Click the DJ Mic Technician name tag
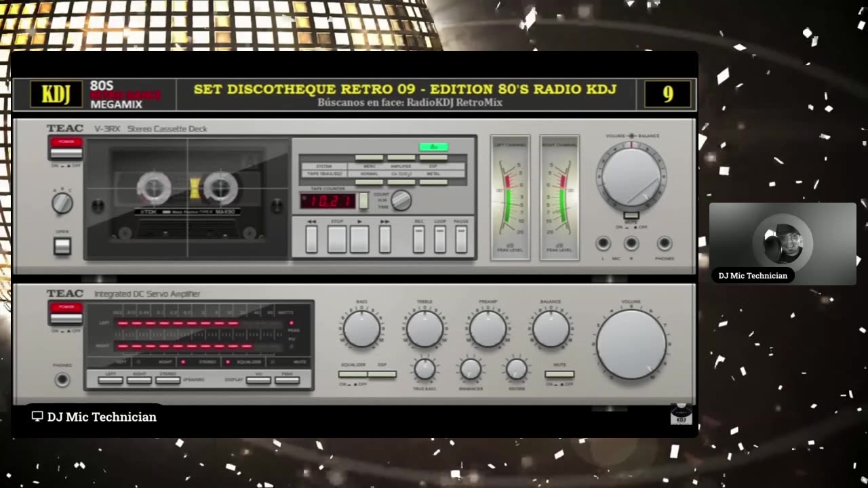The height and width of the screenshot is (488, 868). [x=753, y=275]
